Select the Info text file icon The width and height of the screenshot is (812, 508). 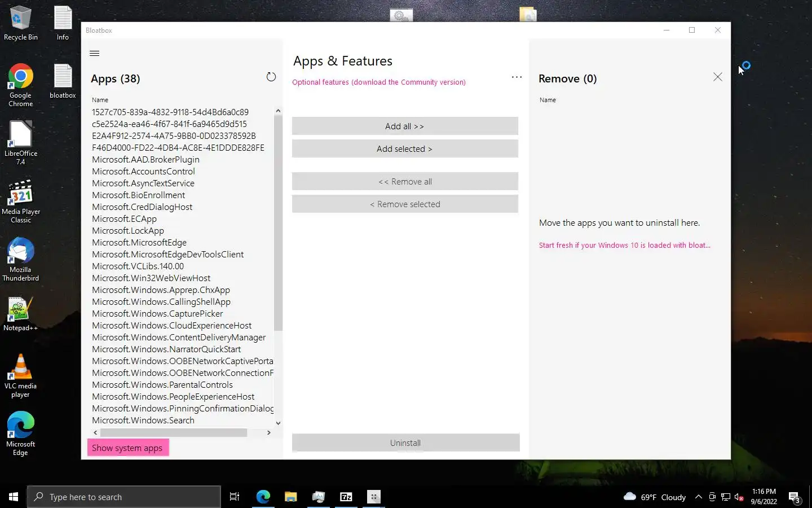coord(63,24)
